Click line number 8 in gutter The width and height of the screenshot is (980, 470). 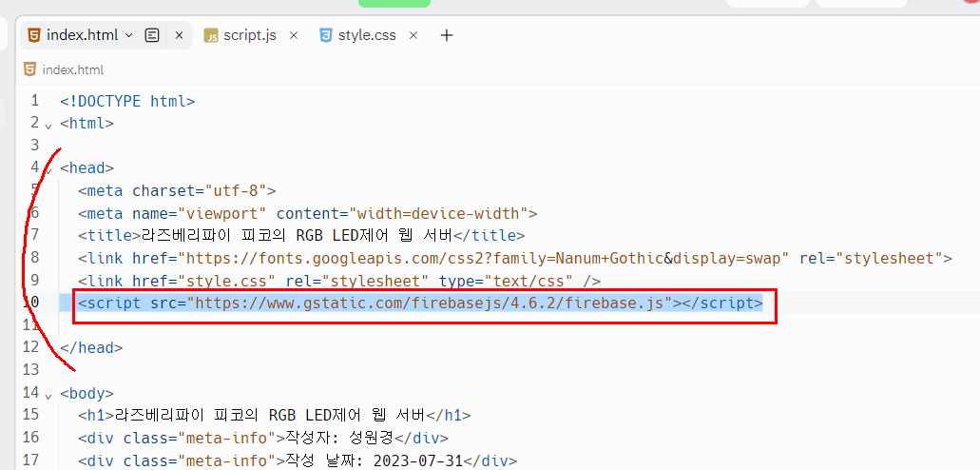click(34, 258)
